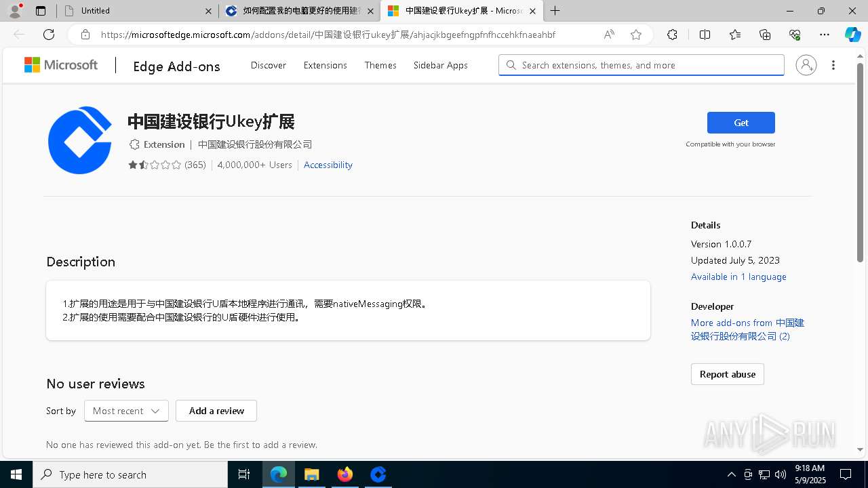The image size is (868, 488).
Task: Open the Favorites list icon
Action: 735,35
